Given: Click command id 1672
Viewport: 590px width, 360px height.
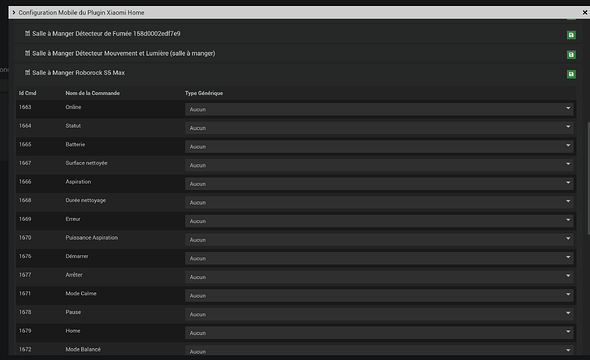Looking at the screenshot, I should 25,349.
